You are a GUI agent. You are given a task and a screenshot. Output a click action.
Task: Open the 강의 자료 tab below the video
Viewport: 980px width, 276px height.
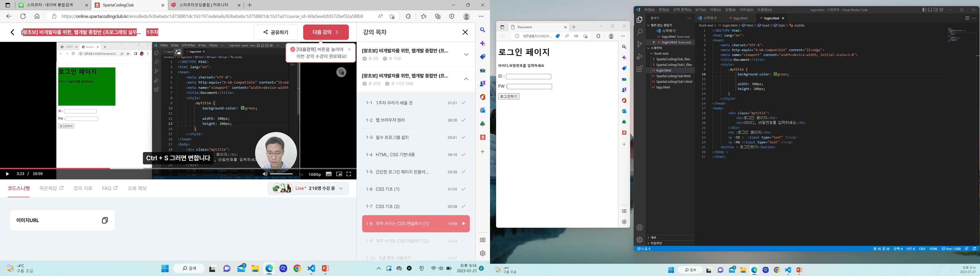[83, 188]
